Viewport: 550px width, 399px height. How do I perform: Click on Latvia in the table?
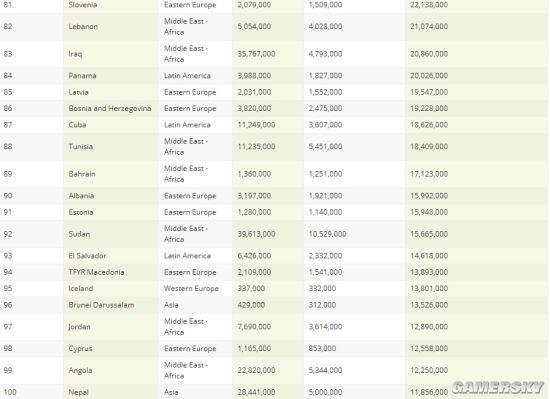[x=78, y=92]
